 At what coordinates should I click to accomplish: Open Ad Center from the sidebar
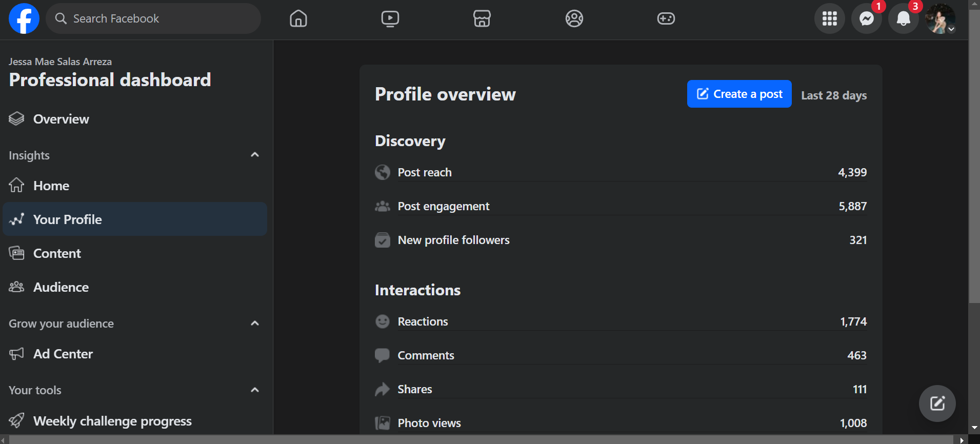63,354
